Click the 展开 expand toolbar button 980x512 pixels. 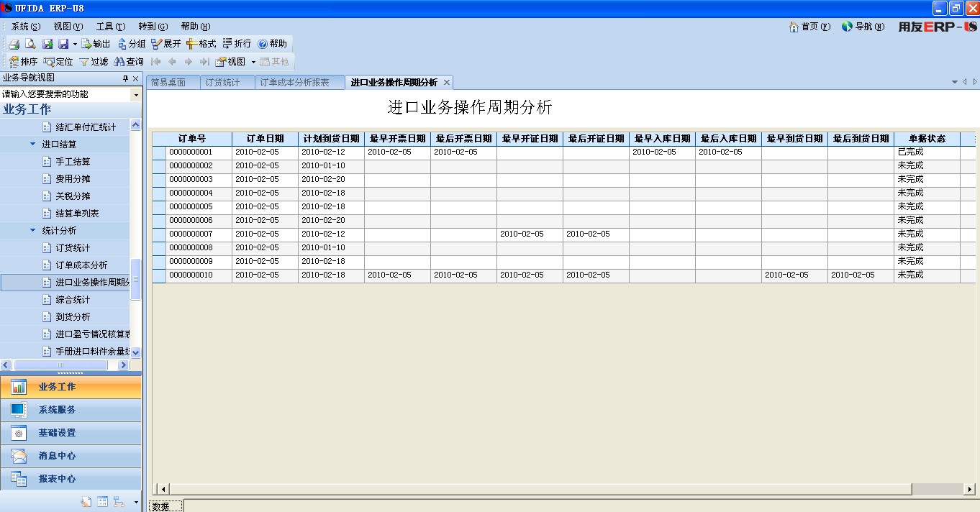click(x=166, y=44)
